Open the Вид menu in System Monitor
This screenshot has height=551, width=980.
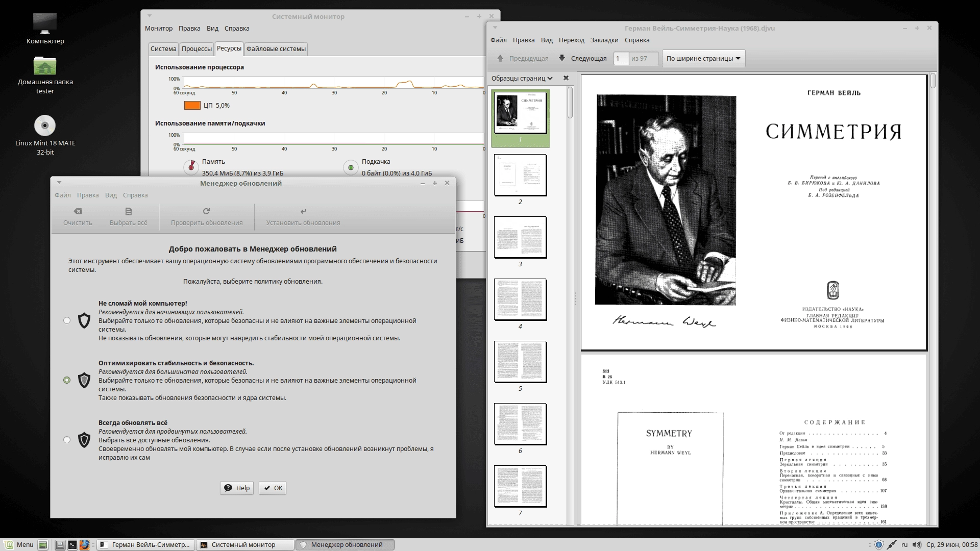(212, 28)
